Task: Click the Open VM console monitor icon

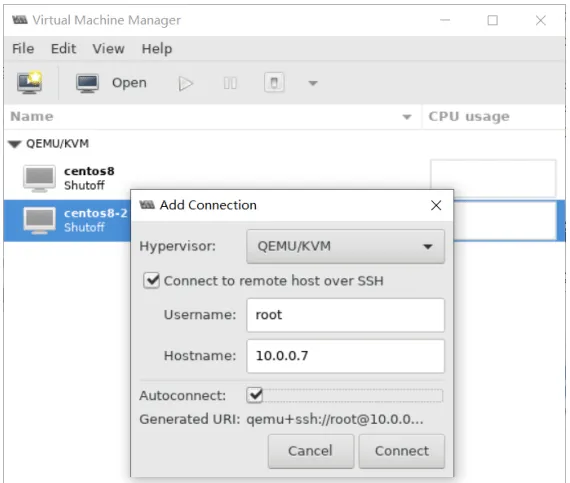Action: tap(87, 83)
